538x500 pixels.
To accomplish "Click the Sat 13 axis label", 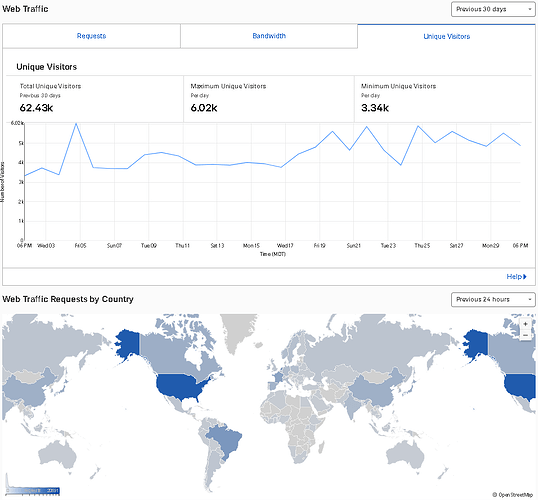I will (217, 246).
